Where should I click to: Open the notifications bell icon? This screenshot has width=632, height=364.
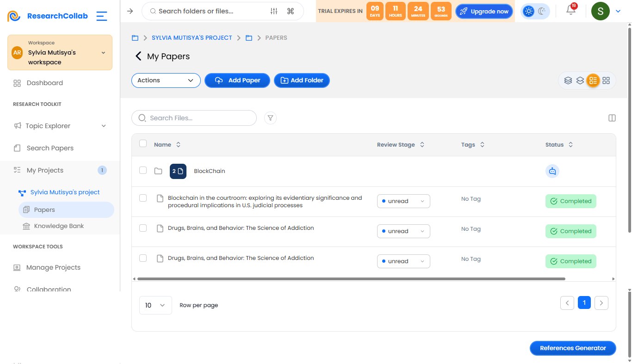(x=571, y=10)
